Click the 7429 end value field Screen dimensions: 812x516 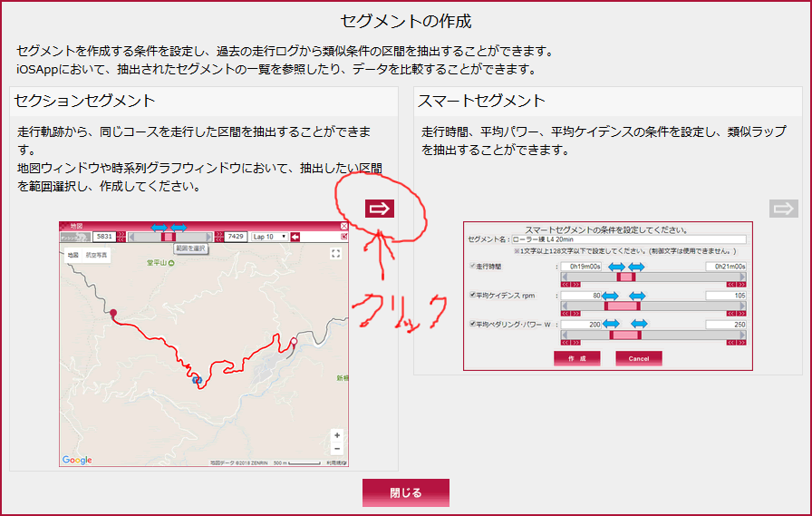click(236, 237)
